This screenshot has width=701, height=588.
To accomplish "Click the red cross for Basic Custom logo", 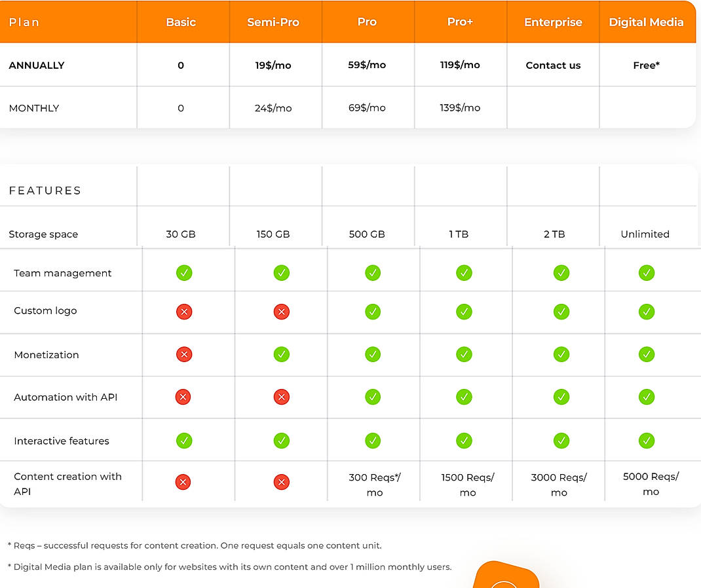I will 184,312.
